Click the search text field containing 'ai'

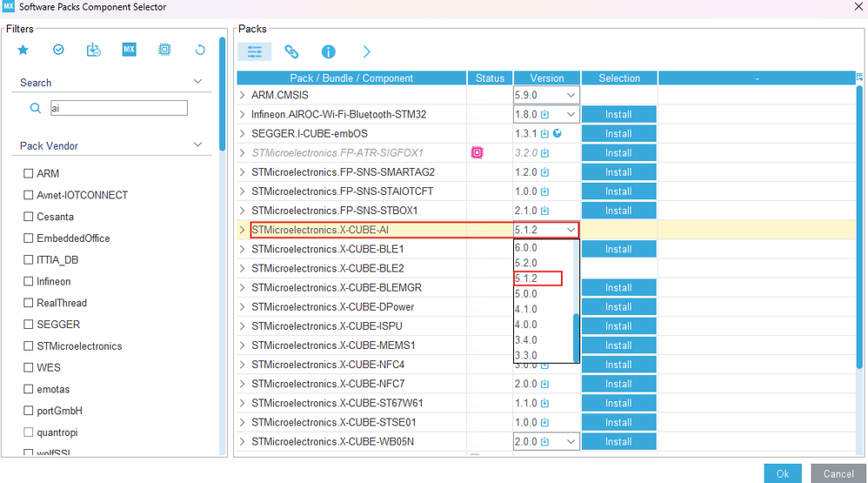119,108
